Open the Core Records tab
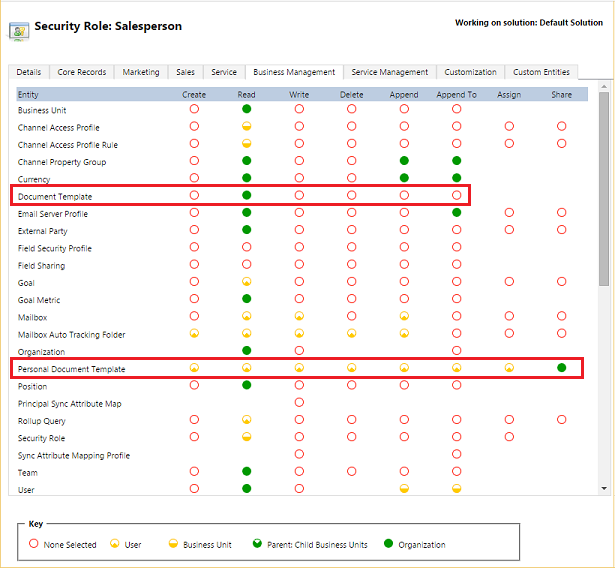The height and width of the screenshot is (568, 615). 81,72
